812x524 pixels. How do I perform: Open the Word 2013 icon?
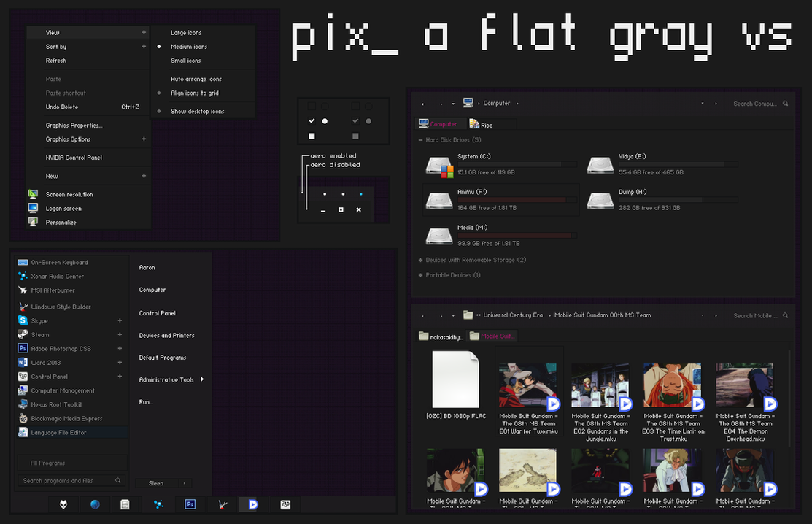(23, 363)
